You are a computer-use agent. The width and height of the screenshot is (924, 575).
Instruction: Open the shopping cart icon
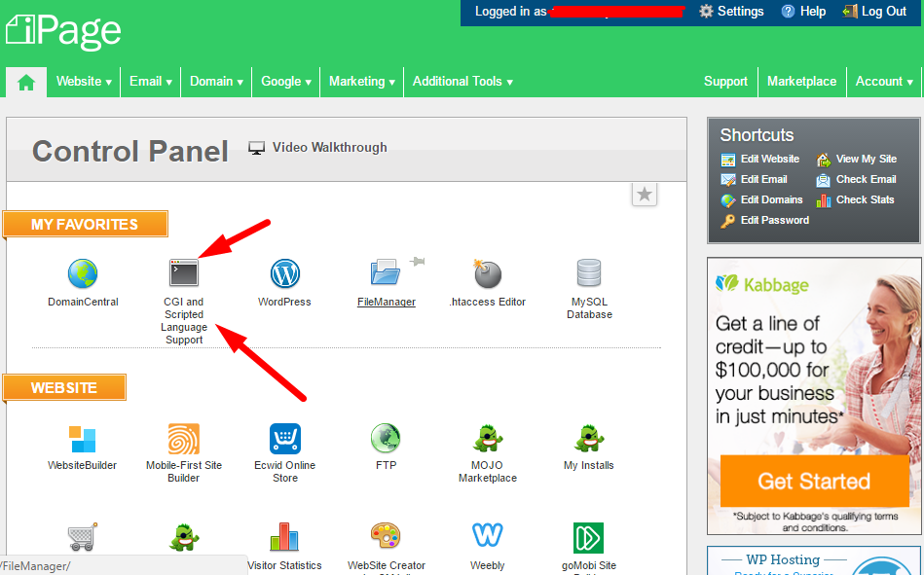[83, 537]
